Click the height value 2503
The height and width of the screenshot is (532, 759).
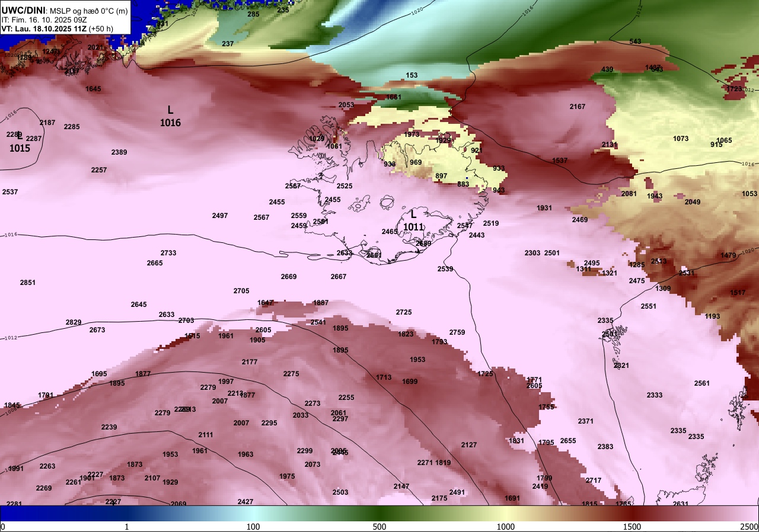click(x=340, y=492)
